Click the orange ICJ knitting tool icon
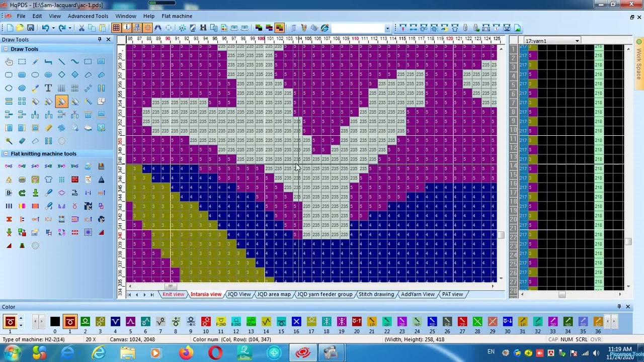The height and width of the screenshot is (362, 644). [x=48, y=219]
